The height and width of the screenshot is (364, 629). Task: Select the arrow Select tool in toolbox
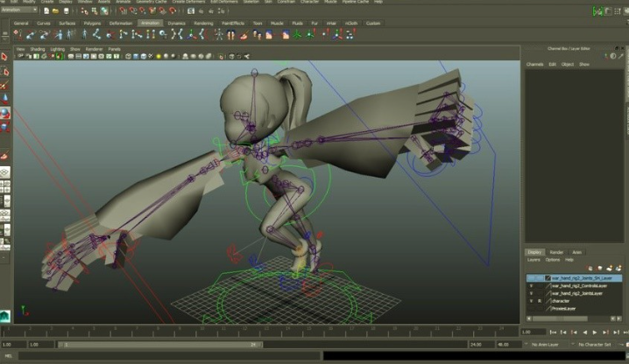click(4, 57)
